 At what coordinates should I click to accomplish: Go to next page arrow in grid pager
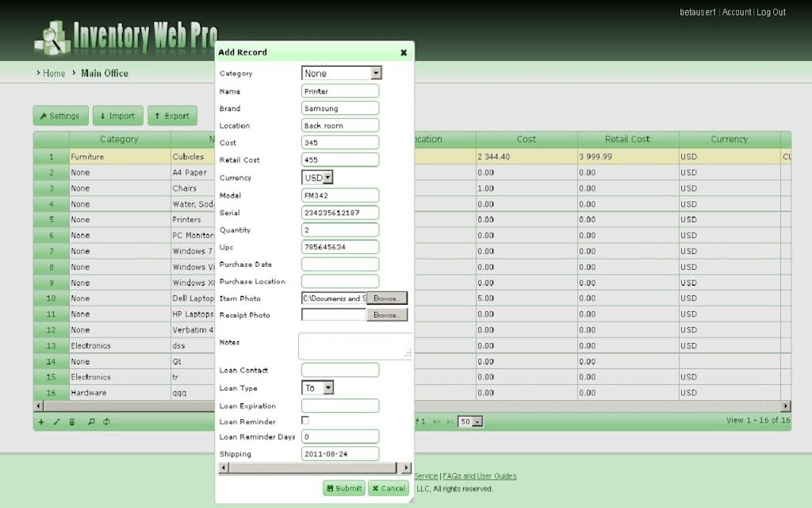tap(437, 422)
